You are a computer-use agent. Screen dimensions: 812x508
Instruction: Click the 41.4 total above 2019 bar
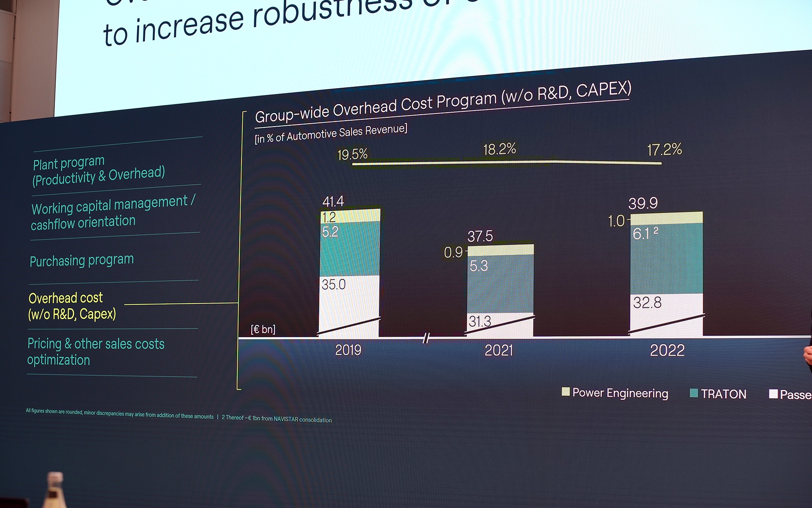(333, 201)
